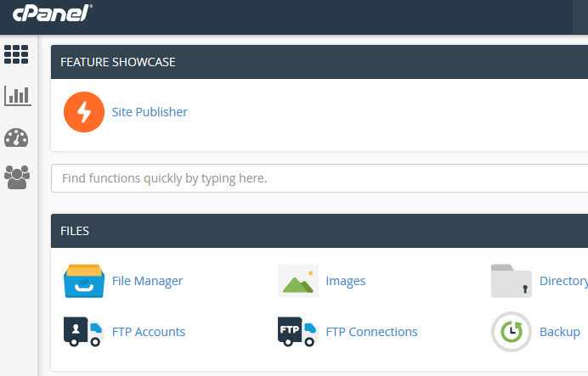Collapse the Feature Showcase section header
The image size is (588, 376).
[319, 62]
